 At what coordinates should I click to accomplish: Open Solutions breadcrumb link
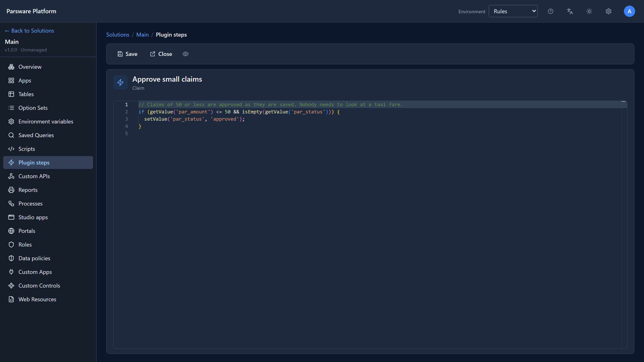click(118, 35)
